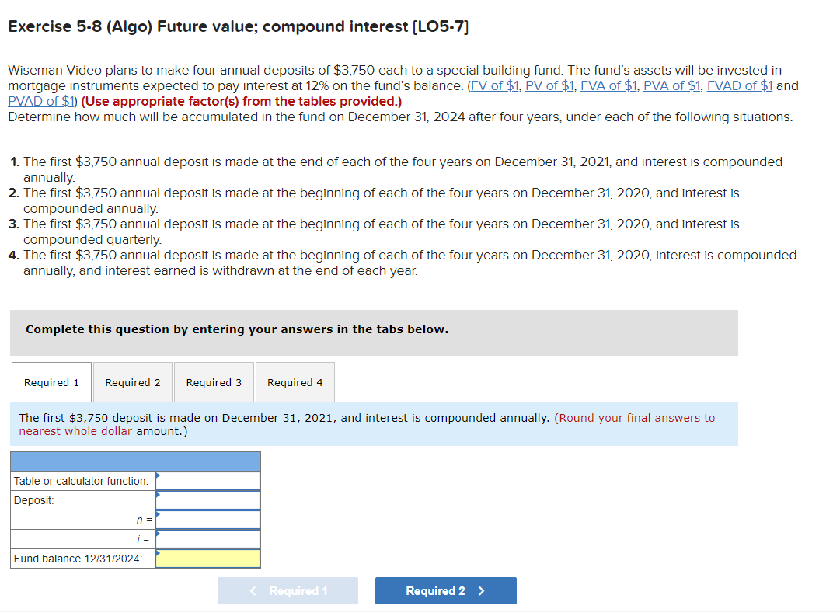Click the Required 1 back button

coord(288,590)
